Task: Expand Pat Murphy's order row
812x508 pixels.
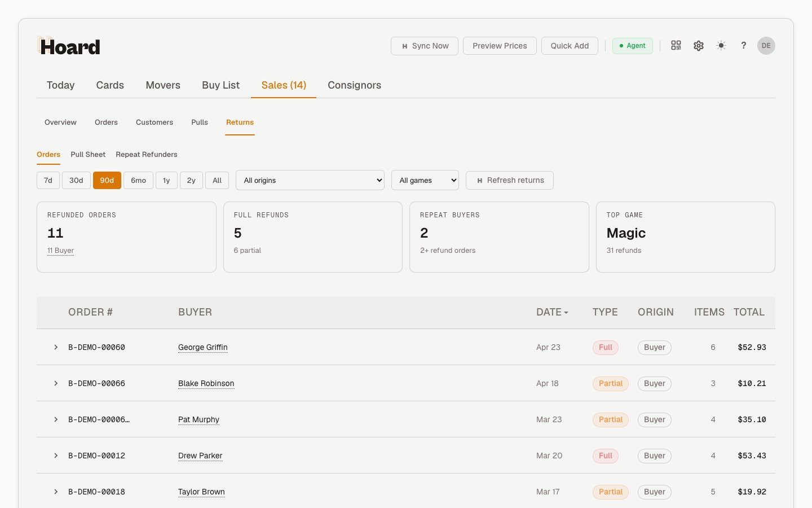Action: (56, 419)
